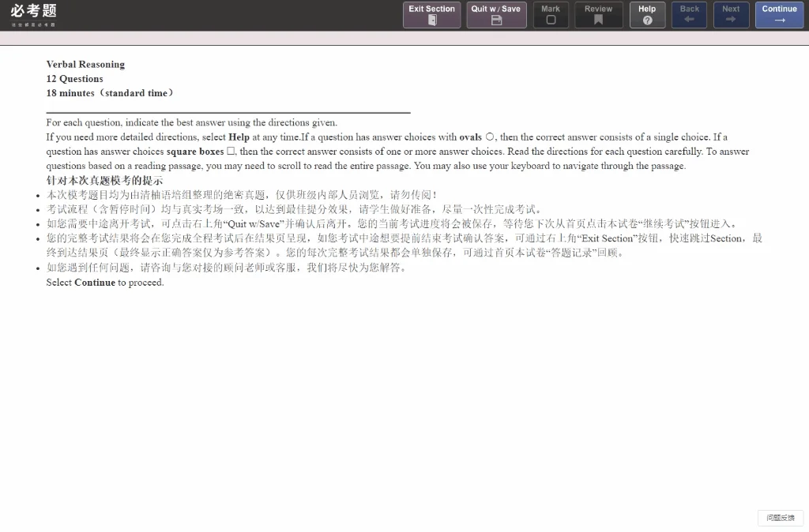Image resolution: width=809 pixels, height=532 pixels.
Task: Click the bold word Help in directions
Action: (x=239, y=137)
